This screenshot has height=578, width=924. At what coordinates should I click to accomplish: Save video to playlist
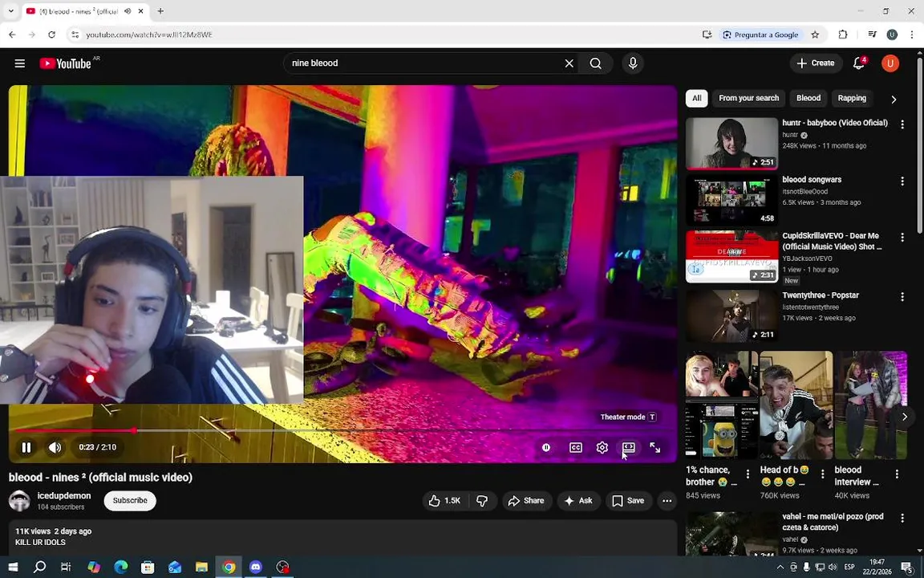coord(628,500)
